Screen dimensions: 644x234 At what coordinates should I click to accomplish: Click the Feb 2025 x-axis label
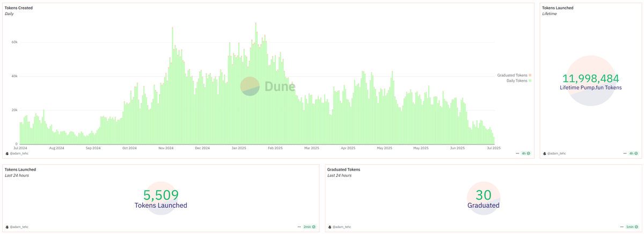click(275, 148)
